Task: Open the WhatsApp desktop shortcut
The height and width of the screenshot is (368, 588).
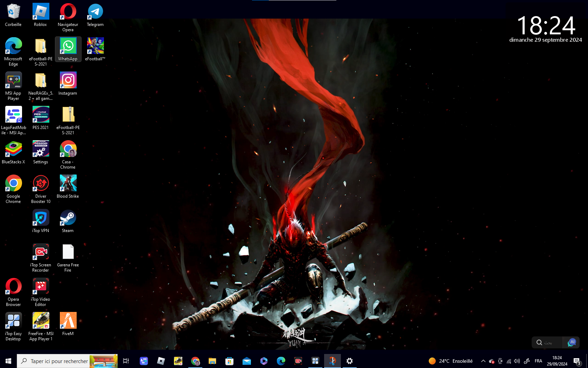Action: 68,49
